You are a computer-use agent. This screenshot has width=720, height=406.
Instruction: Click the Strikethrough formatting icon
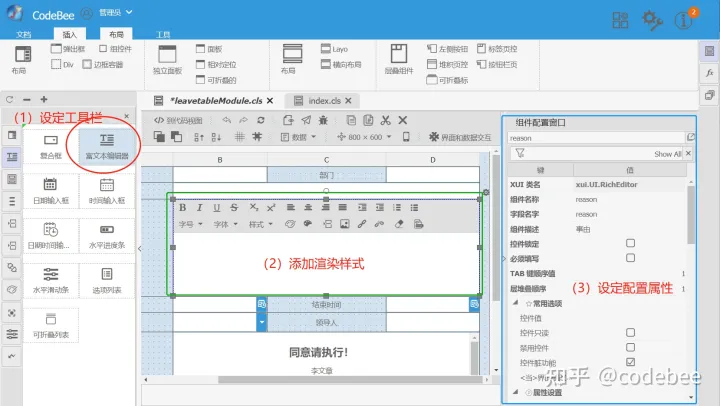(234, 208)
